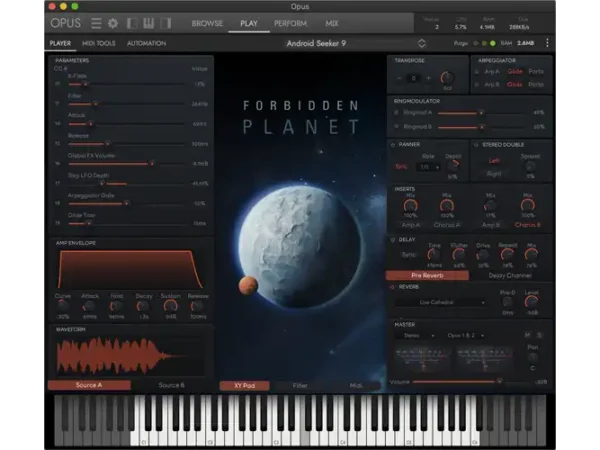Switch to the PERFORM tab
The image size is (600, 450).
[290, 23]
